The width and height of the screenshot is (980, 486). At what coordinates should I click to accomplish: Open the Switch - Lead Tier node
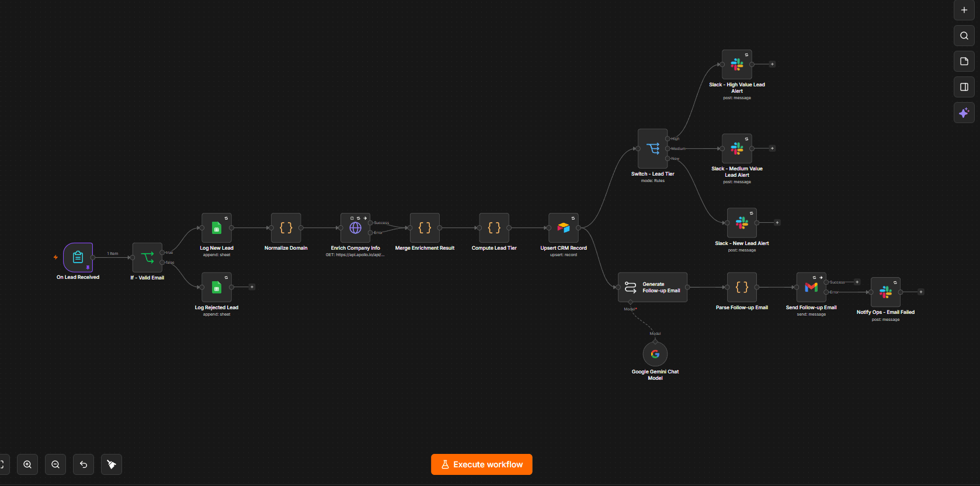pyautogui.click(x=653, y=149)
